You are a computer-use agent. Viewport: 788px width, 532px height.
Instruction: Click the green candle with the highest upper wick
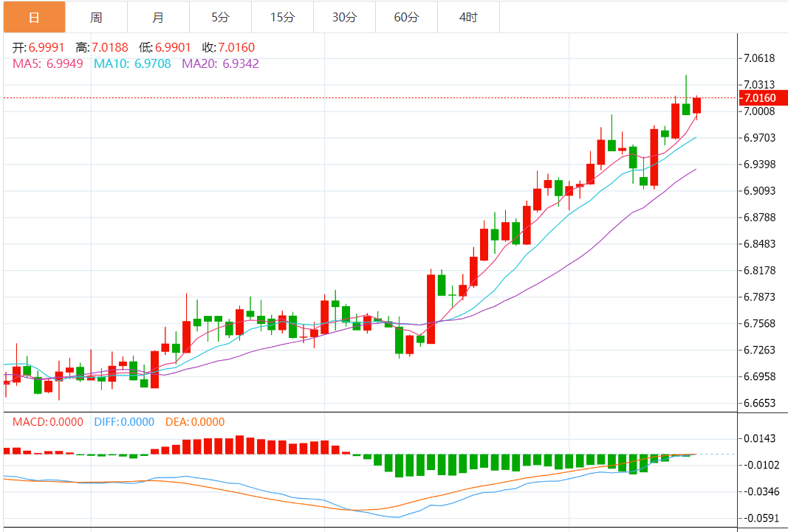tap(686, 109)
